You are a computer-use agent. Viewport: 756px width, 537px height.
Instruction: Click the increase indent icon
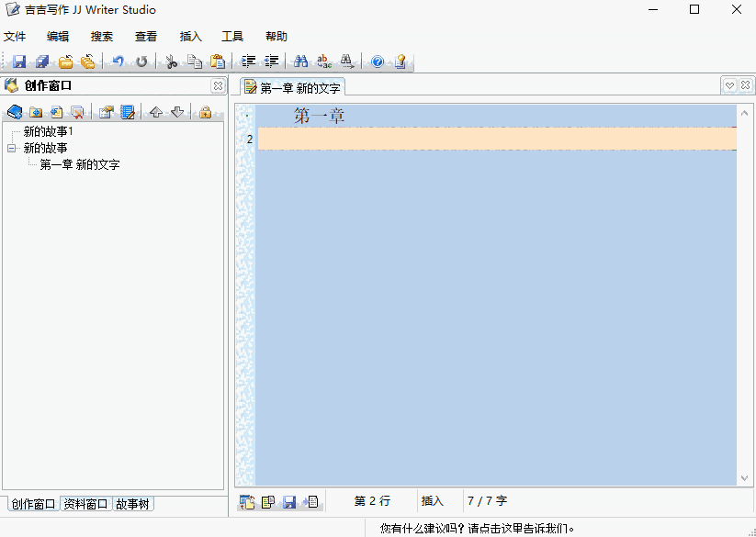click(x=248, y=62)
